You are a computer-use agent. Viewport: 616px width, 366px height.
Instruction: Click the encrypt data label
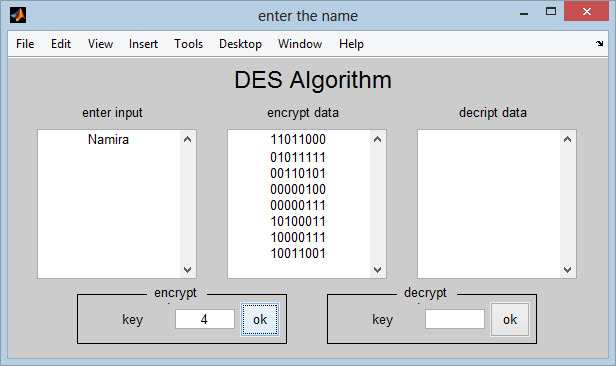(x=303, y=113)
